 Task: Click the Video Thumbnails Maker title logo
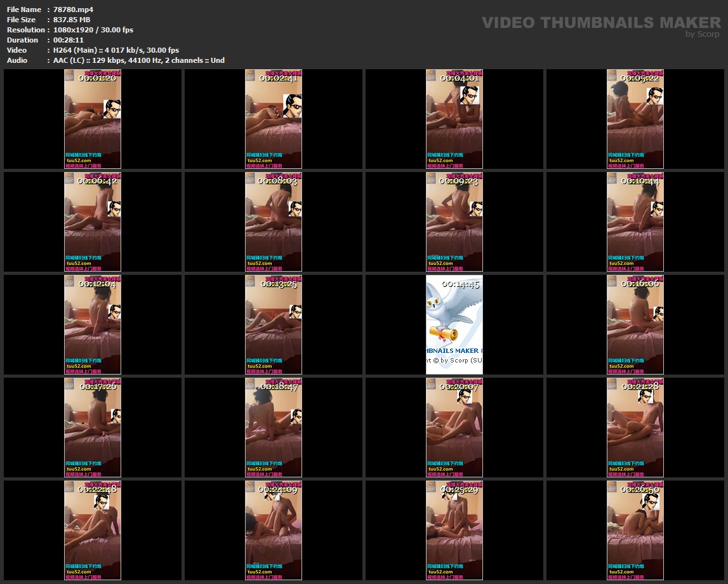[x=600, y=23]
